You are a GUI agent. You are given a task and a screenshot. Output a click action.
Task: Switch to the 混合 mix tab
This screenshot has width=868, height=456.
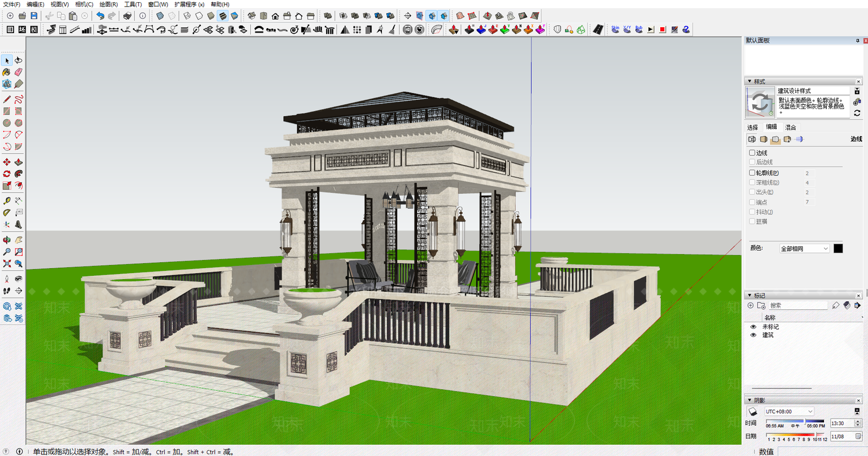(x=790, y=128)
